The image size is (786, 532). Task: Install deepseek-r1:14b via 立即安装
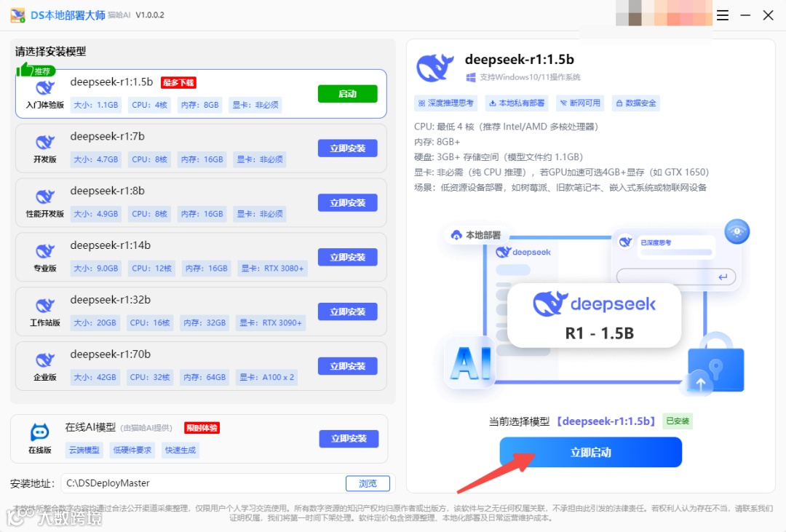[x=347, y=257]
